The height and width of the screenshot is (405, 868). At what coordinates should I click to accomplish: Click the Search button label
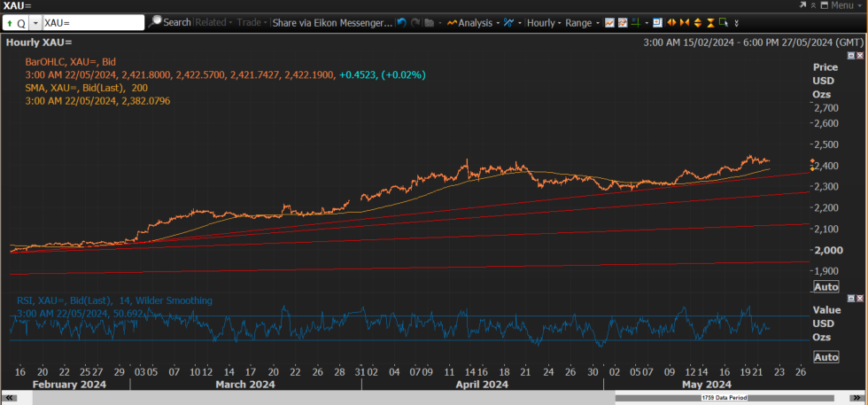pyautogui.click(x=177, y=23)
